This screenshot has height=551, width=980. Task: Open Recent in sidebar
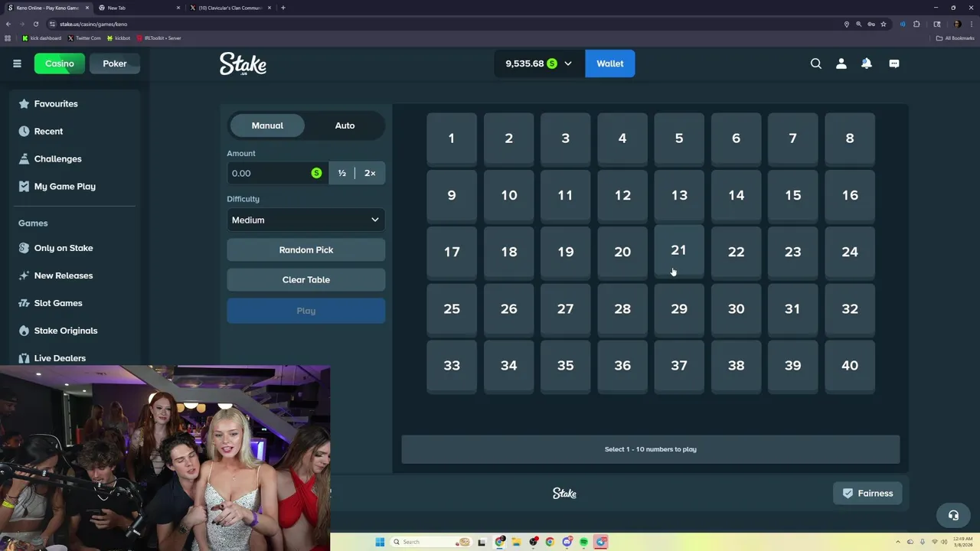pos(75,131)
